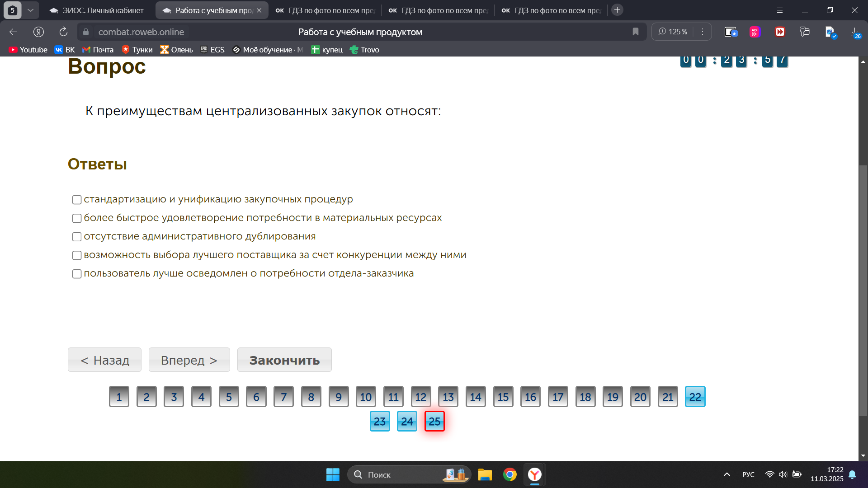Check более быстрое удовлетворение потребности option
The height and width of the screenshot is (488, 868).
(x=77, y=218)
